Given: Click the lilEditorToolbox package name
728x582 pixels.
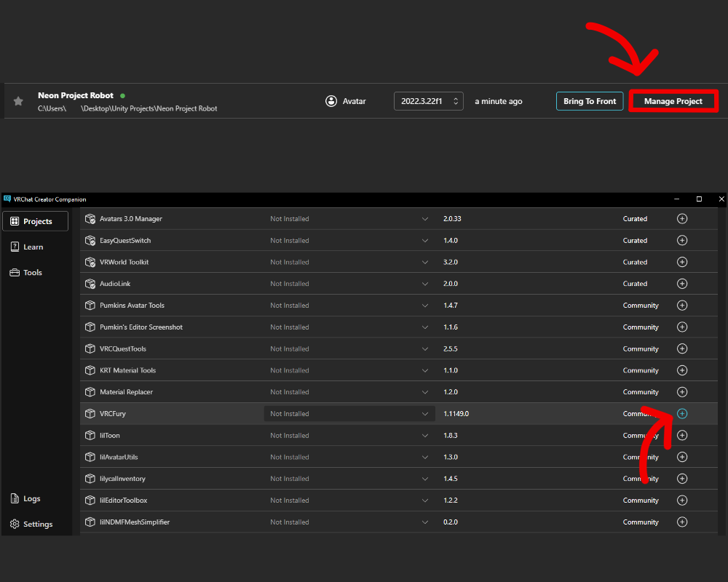Looking at the screenshot, I should pyautogui.click(x=124, y=501).
